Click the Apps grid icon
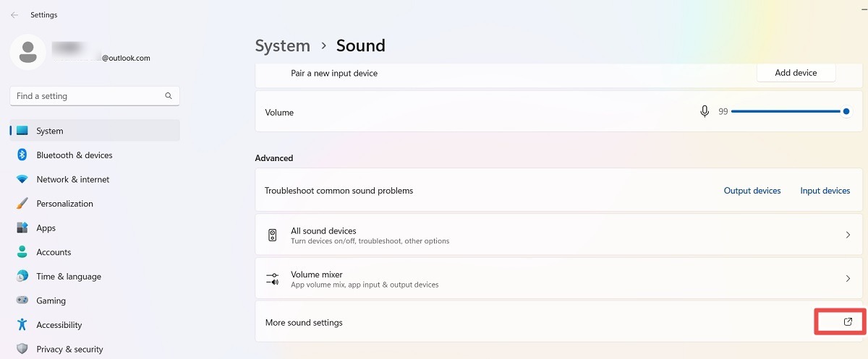The width and height of the screenshot is (868, 359). click(x=22, y=228)
